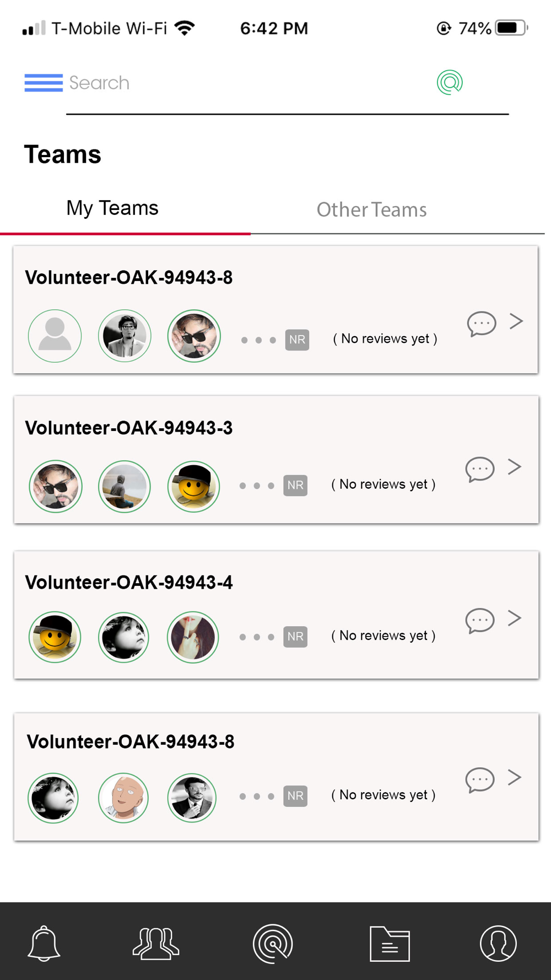Tap the green radar search icon
This screenshot has width=551, height=980.
[450, 83]
